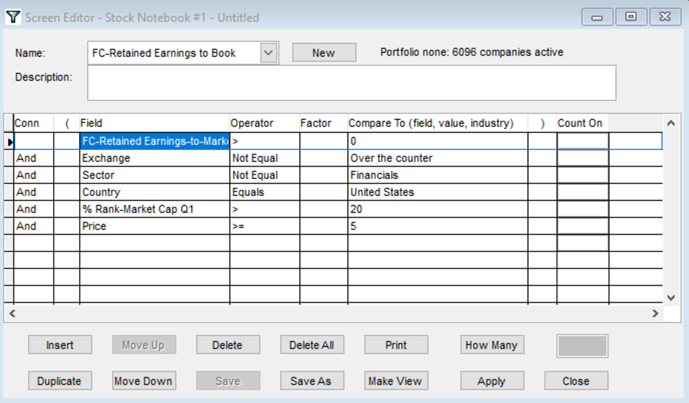Click the Financials compare value
This screenshot has height=403, width=689.
[x=438, y=175]
